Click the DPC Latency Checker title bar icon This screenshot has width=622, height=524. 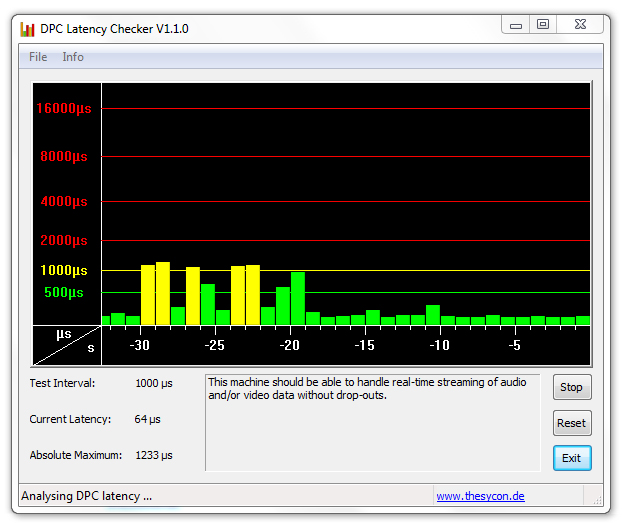[27, 29]
